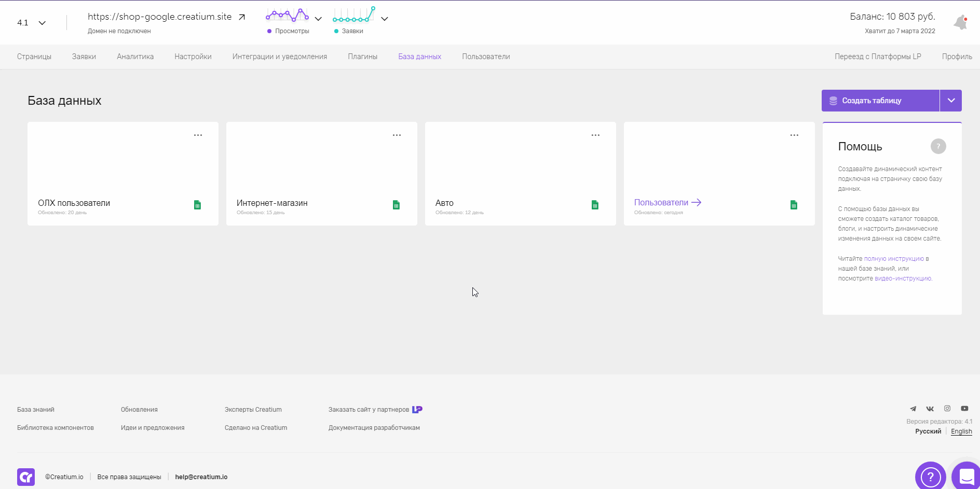Screen dimensions: 980x489
Task: Open three-dot menu on Интернет-магазин card
Action: pos(397,135)
